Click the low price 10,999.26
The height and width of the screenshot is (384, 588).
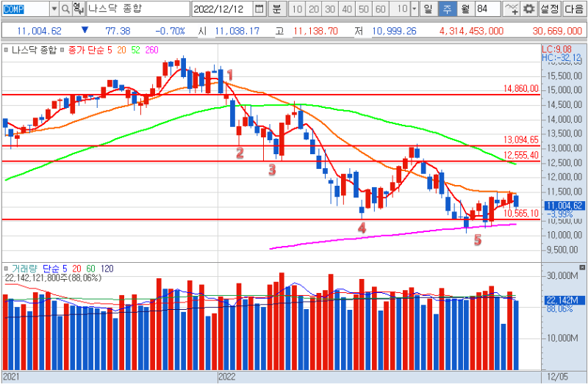click(x=394, y=31)
